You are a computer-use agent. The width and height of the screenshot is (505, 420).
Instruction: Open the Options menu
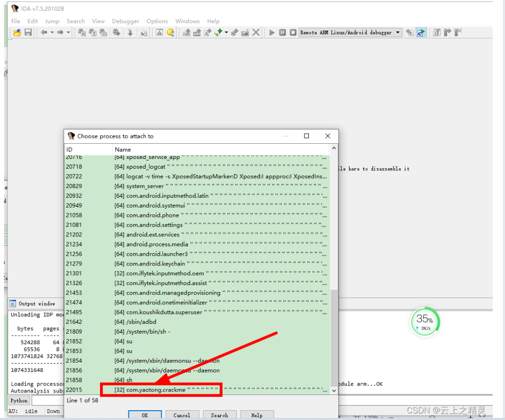(157, 21)
